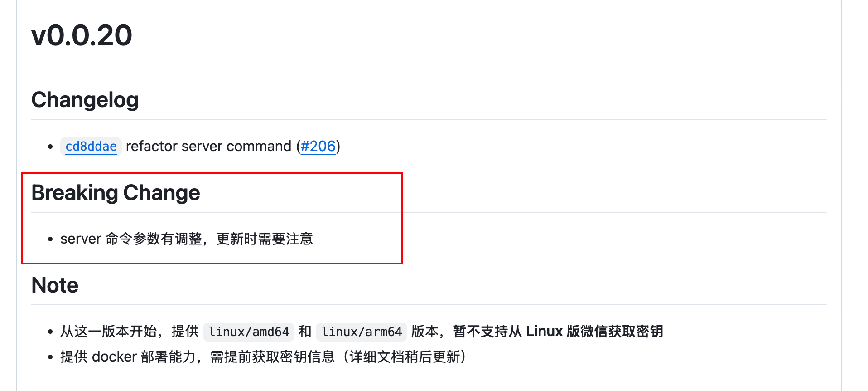This screenshot has height=391, width=868.
Task: Click the Note section heading
Action: [x=55, y=285]
